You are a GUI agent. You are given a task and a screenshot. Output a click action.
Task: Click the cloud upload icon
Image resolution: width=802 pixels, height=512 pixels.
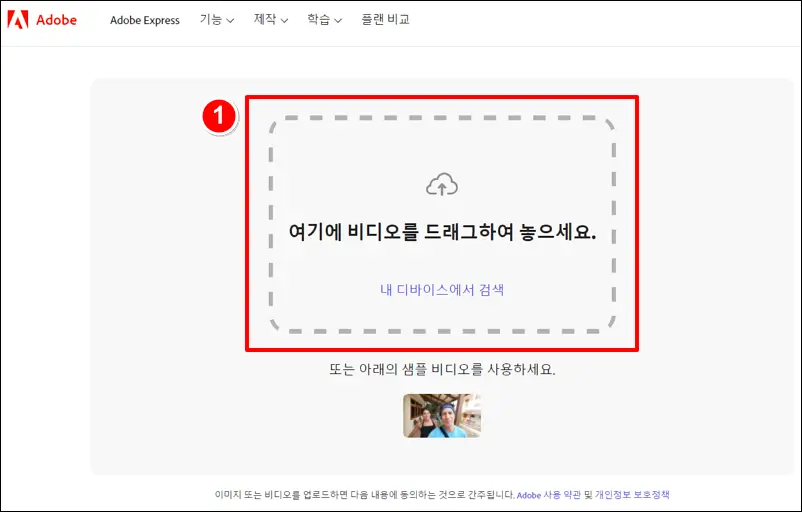click(x=441, y=185)
